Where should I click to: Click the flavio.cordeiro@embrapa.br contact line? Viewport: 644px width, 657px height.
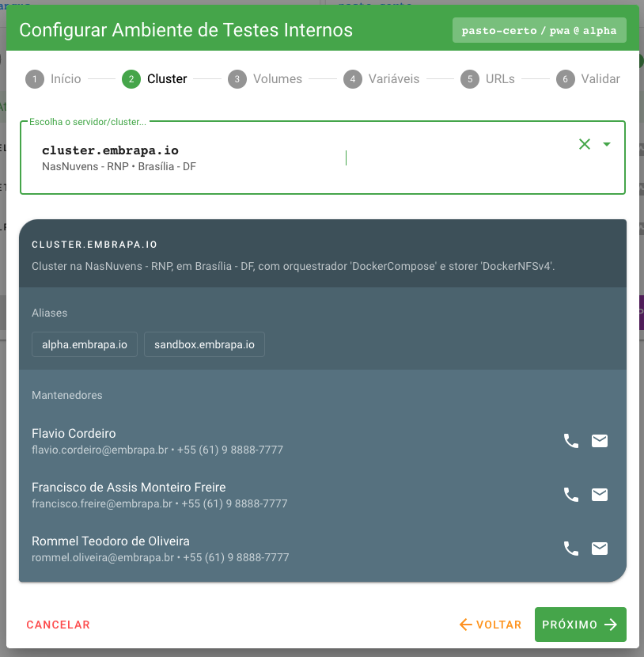[x=157, y=450]
